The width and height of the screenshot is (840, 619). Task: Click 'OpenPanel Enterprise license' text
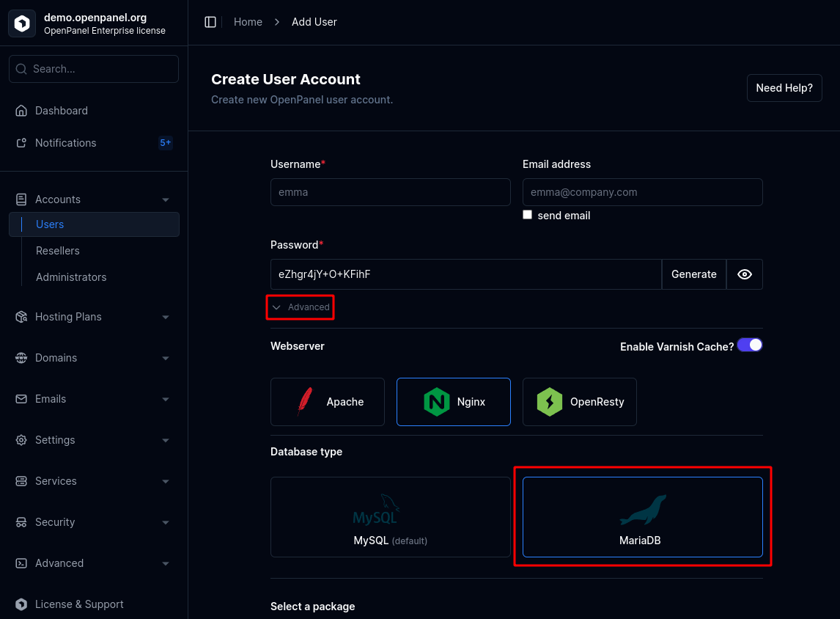tap(105, 31)
